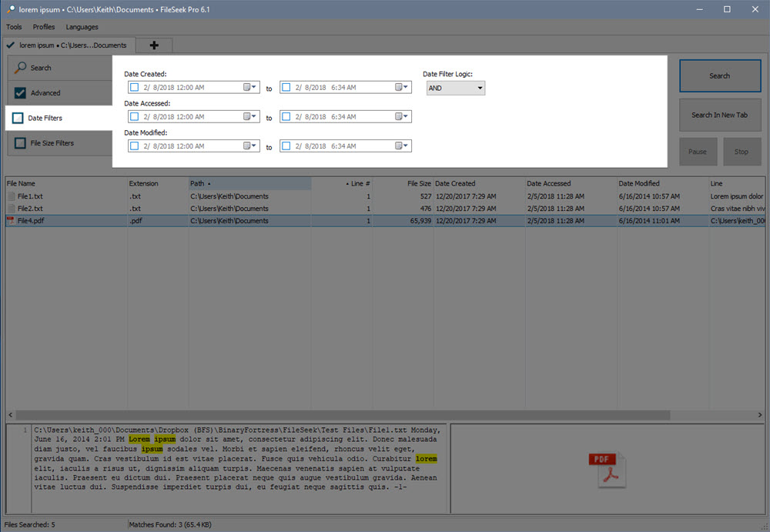Select the File2.txt result row
770x532 pixels.
[x=385, y=209]
